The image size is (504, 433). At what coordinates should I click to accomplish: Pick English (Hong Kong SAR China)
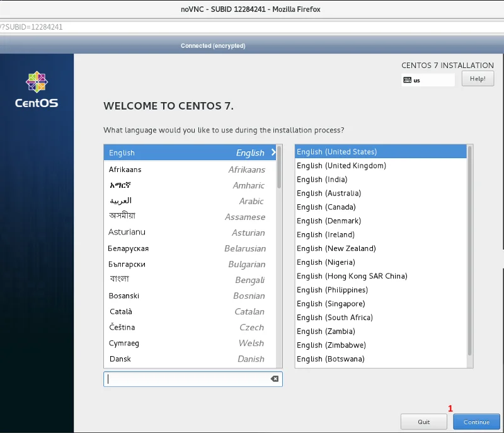coord(352,276)
